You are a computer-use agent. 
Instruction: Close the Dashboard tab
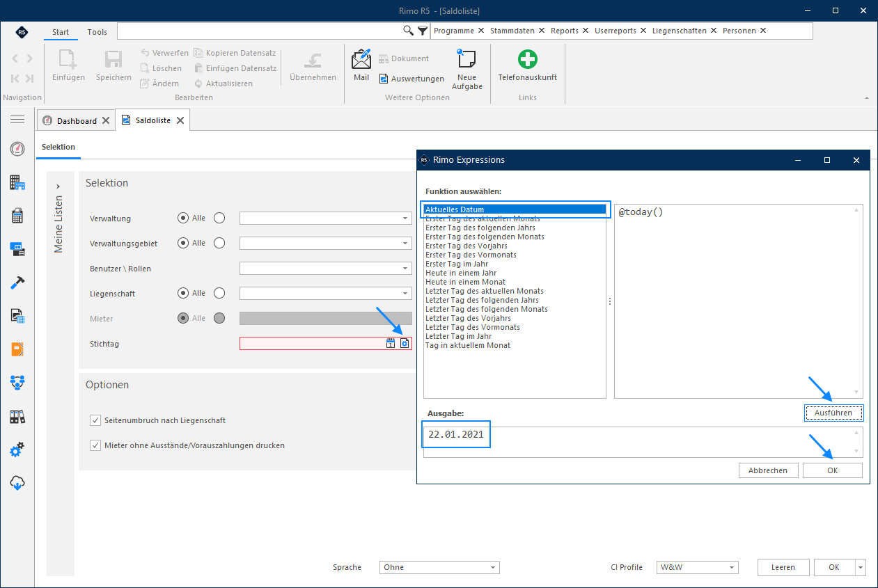(106, 120)
